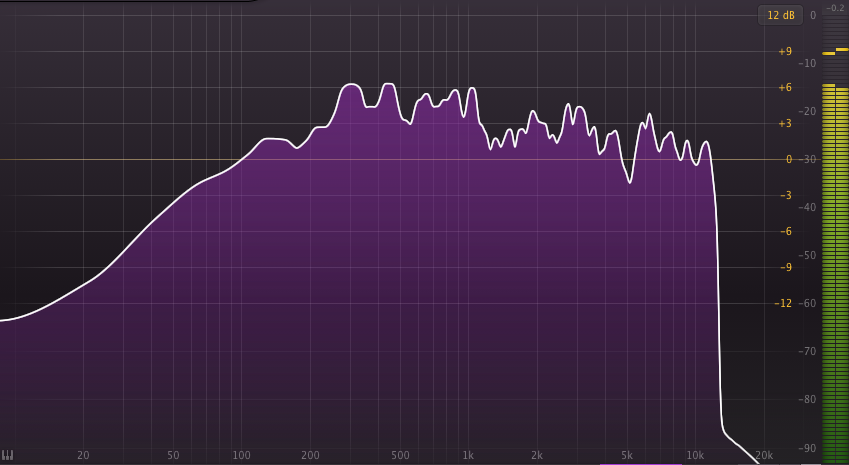Select the 50 frequency axis label
Viewport: 849px width, 465px height.
173,455
